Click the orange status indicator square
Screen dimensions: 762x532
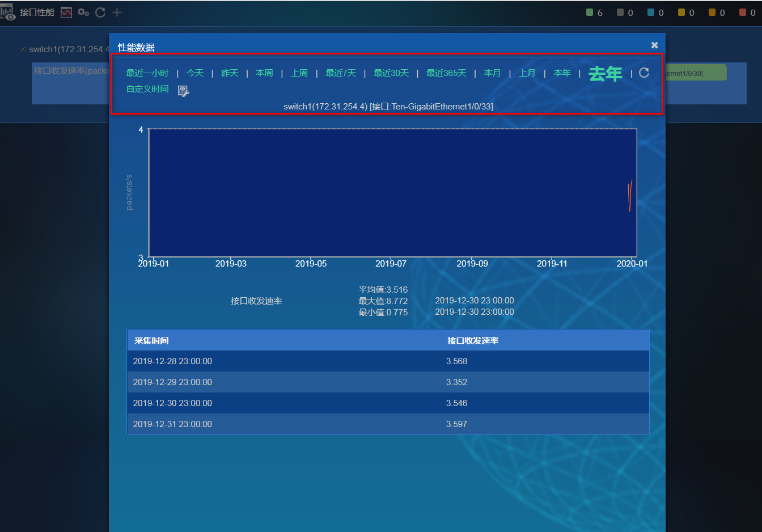(x=712, y=12)
